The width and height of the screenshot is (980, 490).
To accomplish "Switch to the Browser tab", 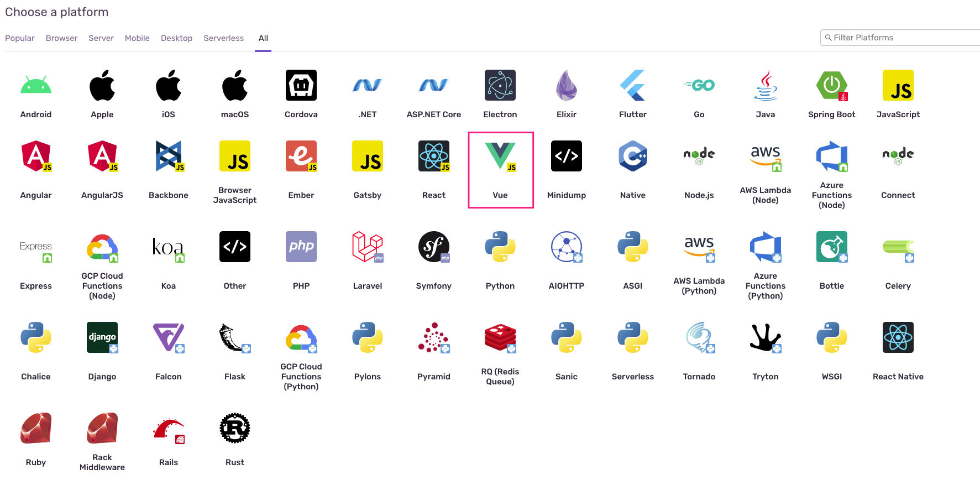I will [61, 38].
